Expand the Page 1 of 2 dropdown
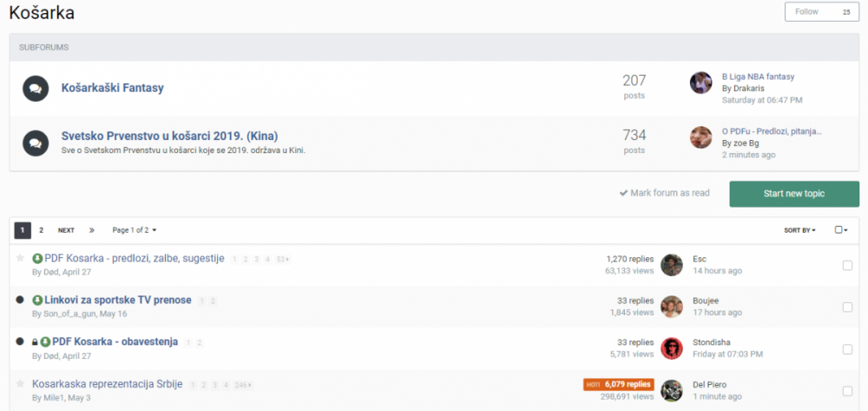The width and height of the screenshot is (868, 411). click(x=135, y=230)
